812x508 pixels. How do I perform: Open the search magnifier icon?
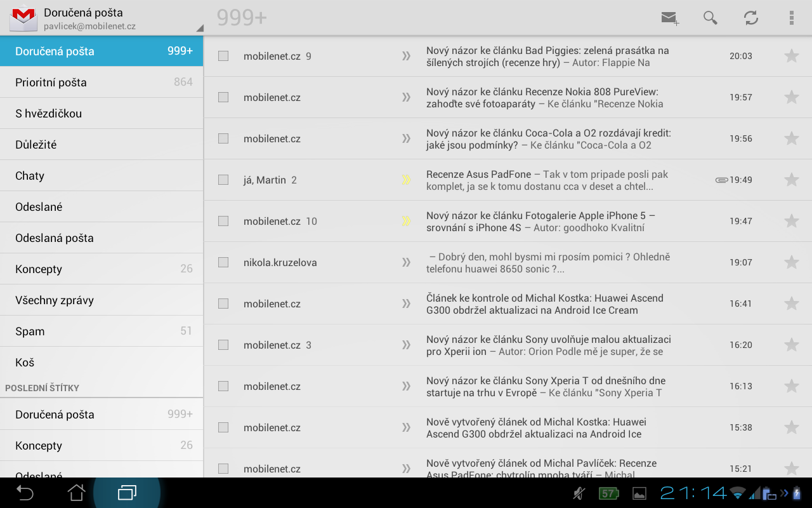[x=710, y=18]
